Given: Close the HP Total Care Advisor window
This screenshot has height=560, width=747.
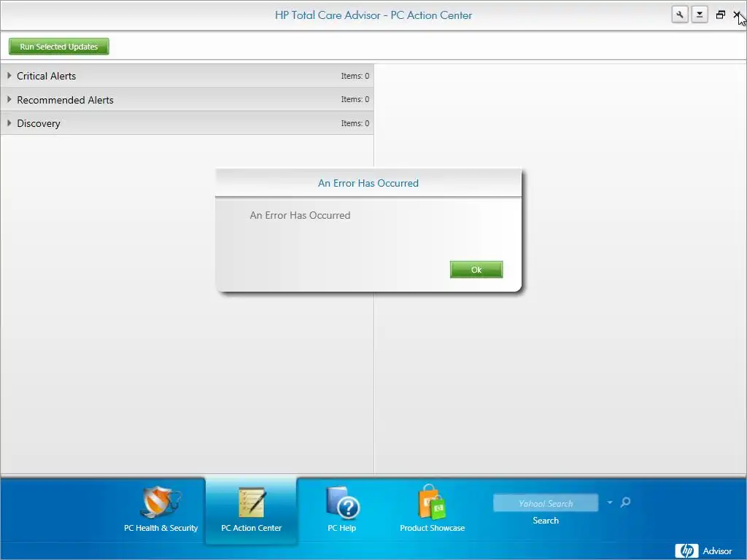Looking at the screenshot, I should click(737, 15).
